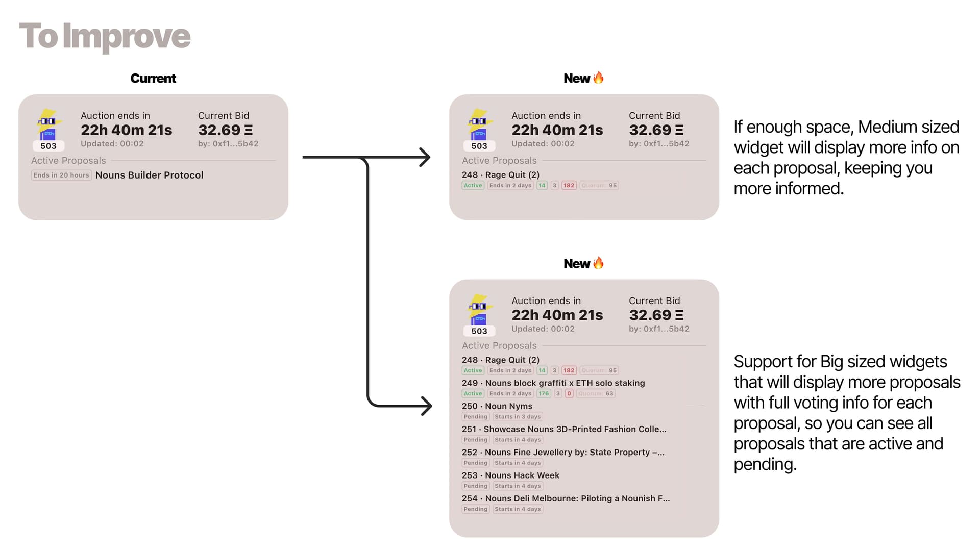Click the green Active badge under proposal 249
This screenshot has height=552, width=980.
point(473,394)
